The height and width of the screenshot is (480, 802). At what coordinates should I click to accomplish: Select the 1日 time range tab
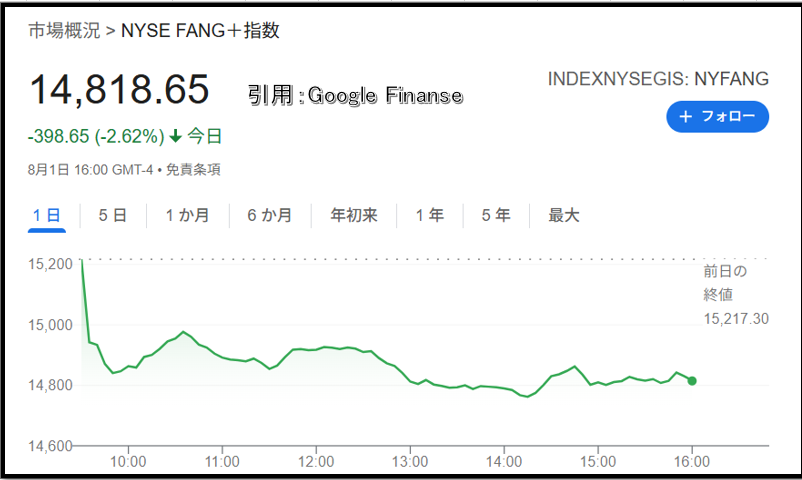47,215
